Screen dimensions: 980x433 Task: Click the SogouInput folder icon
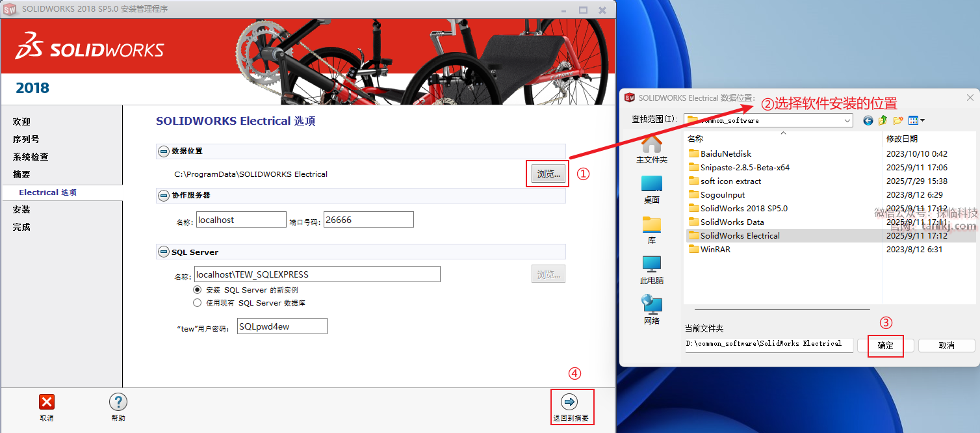coord(693,194)
